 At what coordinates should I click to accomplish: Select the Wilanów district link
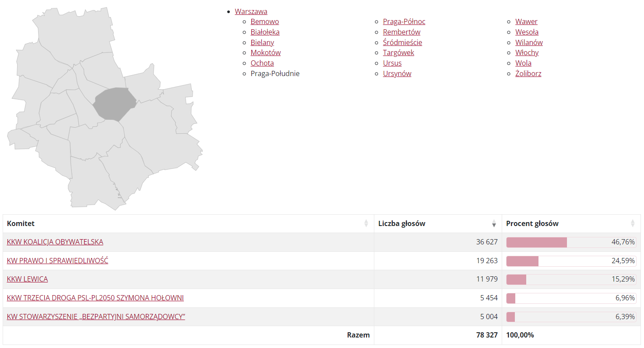(x=529, y=42)
